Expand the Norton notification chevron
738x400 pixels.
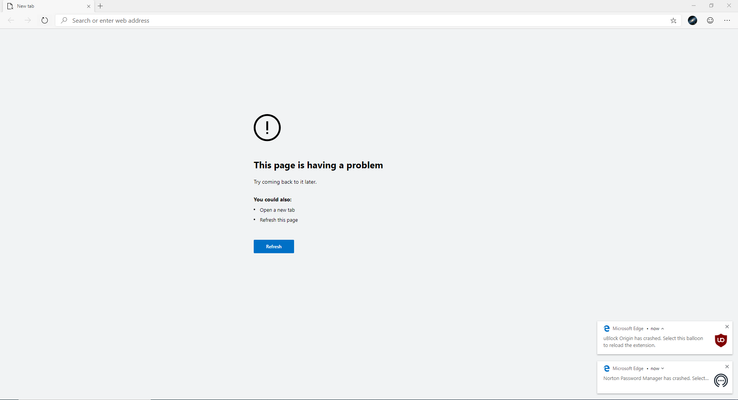pos(662,368)
